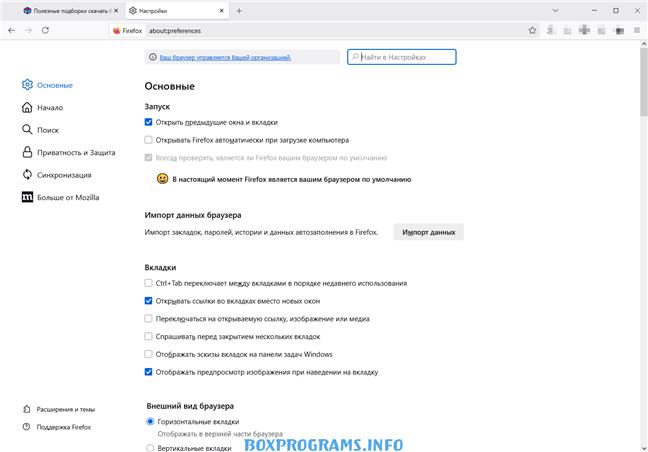Select the Горизонтальные вкладки radio button
This screenshot has width=648, height=452.
point(150,421)
